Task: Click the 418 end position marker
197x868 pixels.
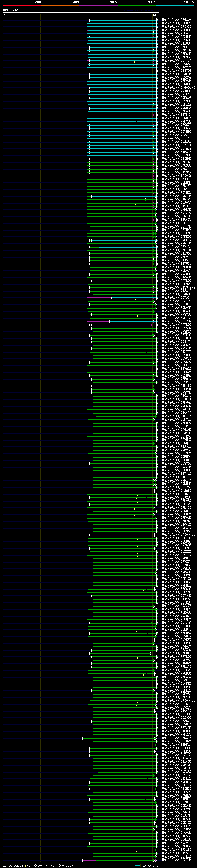Action: coord(155,15)
